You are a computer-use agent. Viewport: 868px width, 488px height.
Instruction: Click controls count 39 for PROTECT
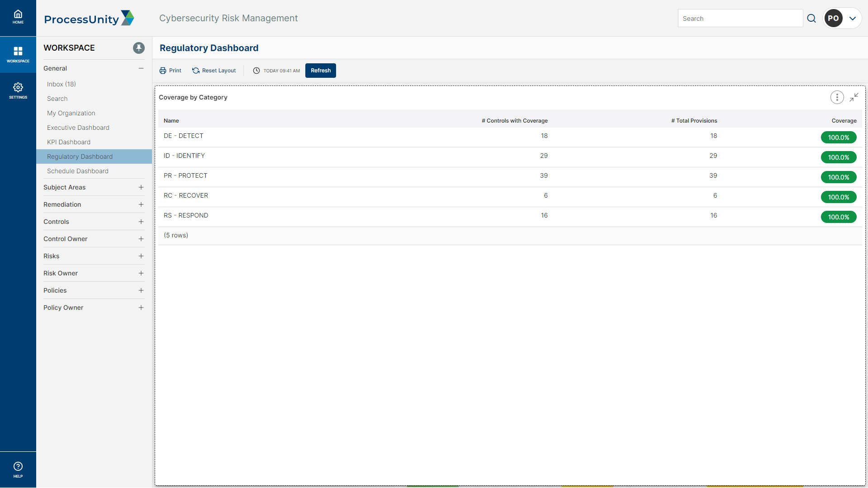coord(544,175)
